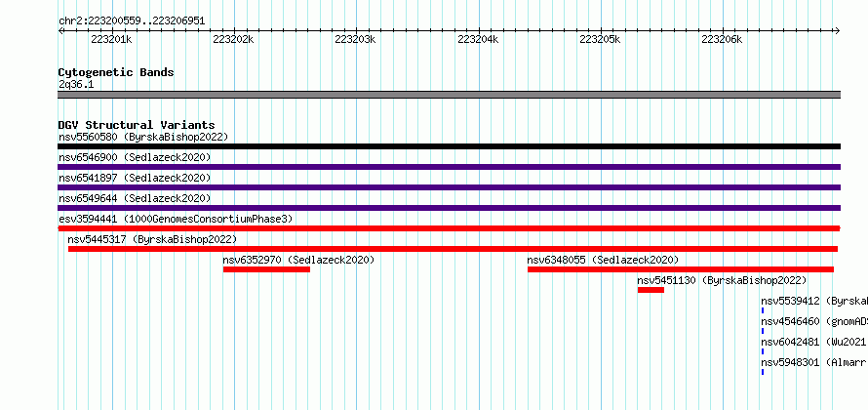Select the nsv6546900 purple variant bar
The width and height of the screenshot is (868, 410).
[x=449, y=167]
